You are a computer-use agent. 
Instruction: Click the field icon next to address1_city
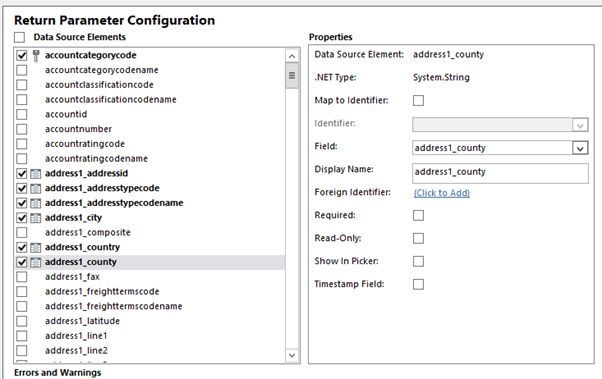click(x=35, y=218)
